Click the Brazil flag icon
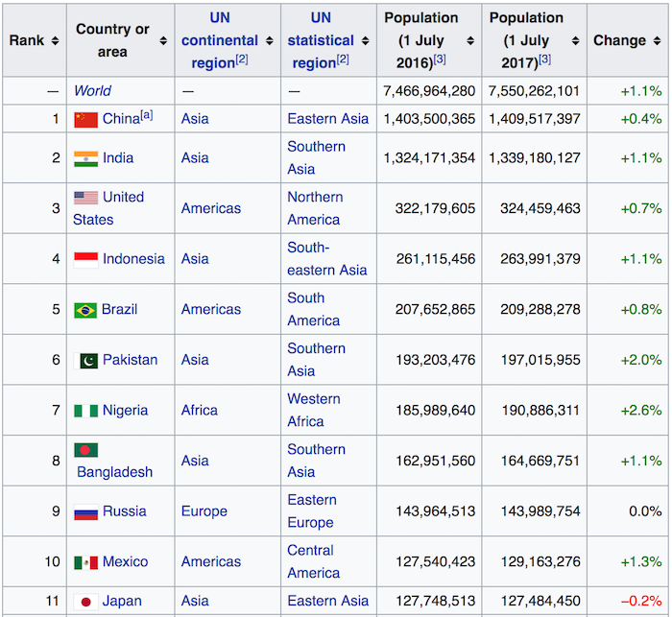 point(85,310)
